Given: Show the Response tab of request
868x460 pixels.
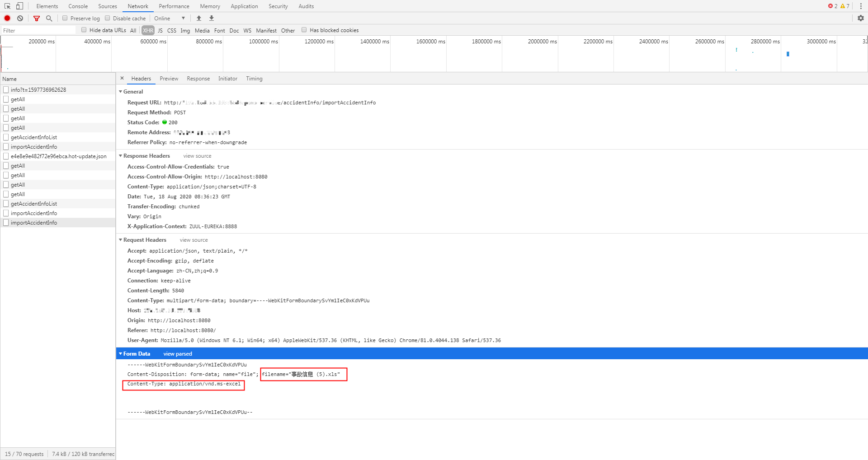Looking at the screenshot, I should point(198,78).
